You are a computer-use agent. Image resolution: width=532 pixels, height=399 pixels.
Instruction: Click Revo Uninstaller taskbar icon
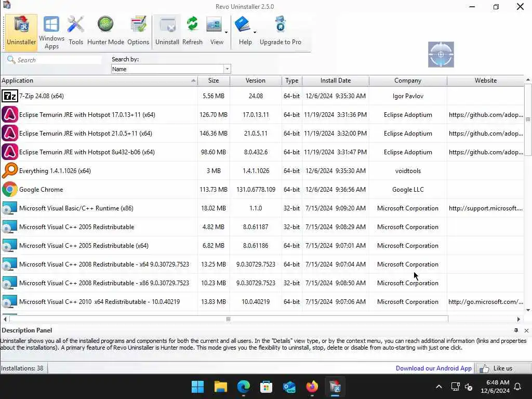tap(335, 387)
